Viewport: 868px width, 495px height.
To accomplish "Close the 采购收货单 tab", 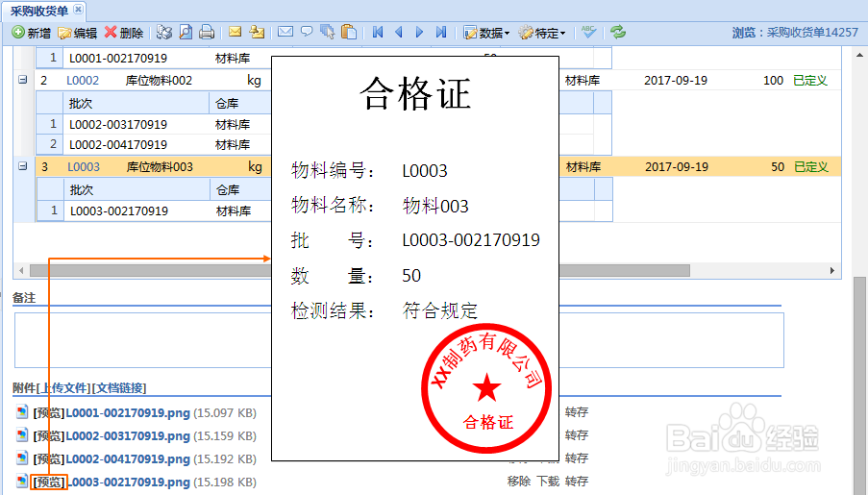I will (79, 10).
